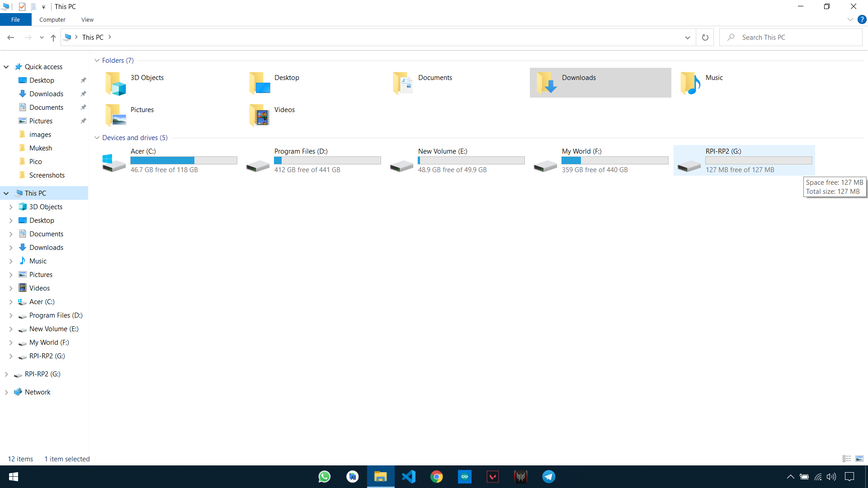
Task: Open Telegram from the taskbar
Action: coord(549,477)
